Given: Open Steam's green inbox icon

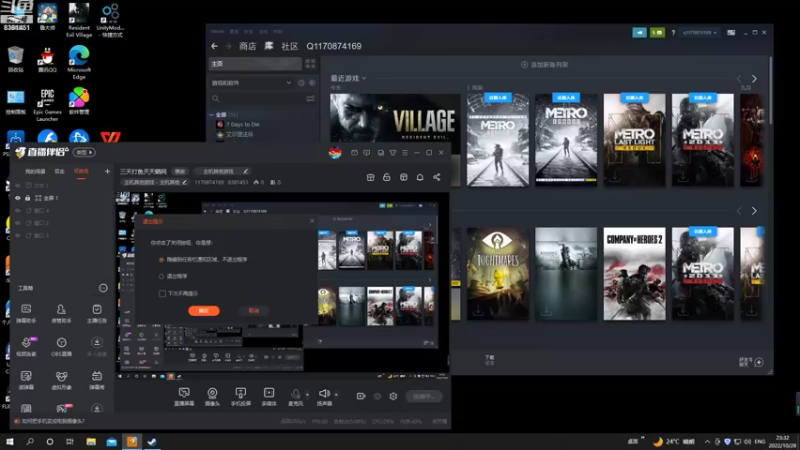Looking at the screenshot, I should [x=657, y=32].
